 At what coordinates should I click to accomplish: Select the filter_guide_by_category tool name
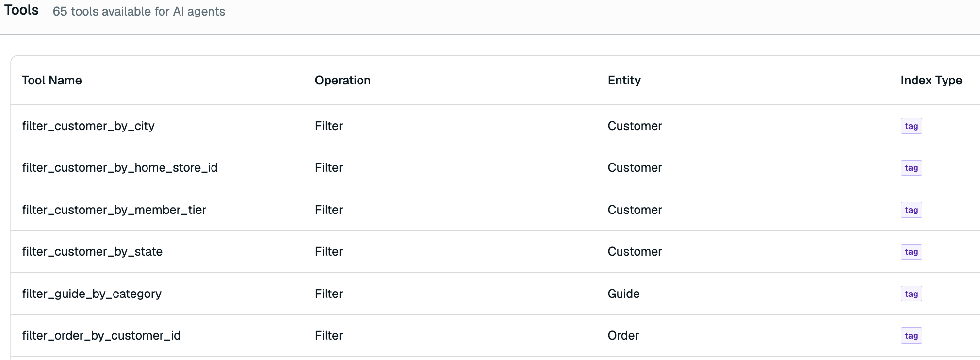[92, 294]
